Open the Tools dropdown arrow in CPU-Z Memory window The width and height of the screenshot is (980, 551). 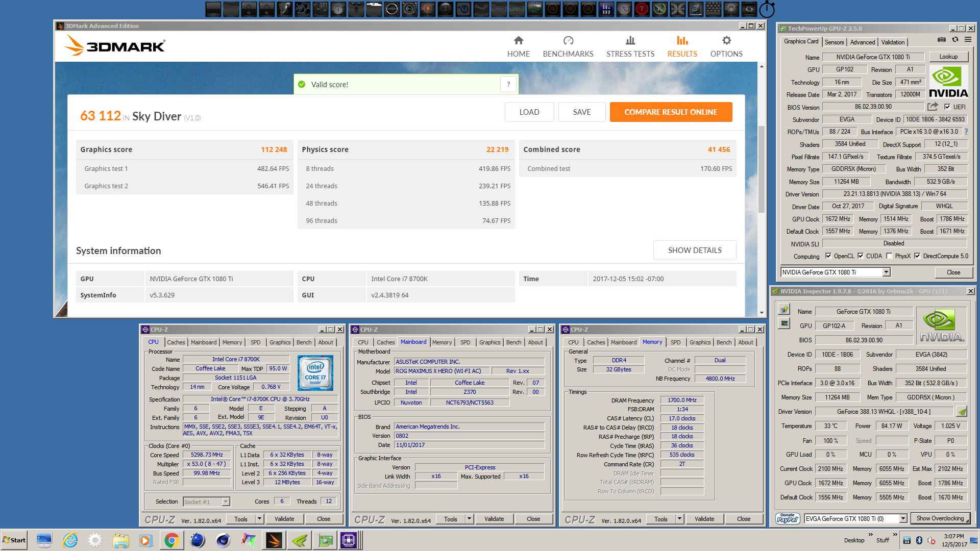(679, 519)
